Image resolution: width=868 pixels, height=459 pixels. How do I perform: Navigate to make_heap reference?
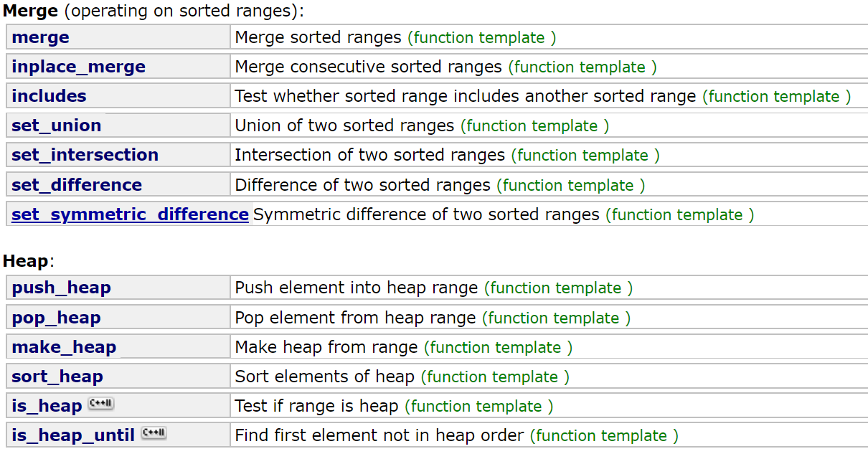(64, 347)
